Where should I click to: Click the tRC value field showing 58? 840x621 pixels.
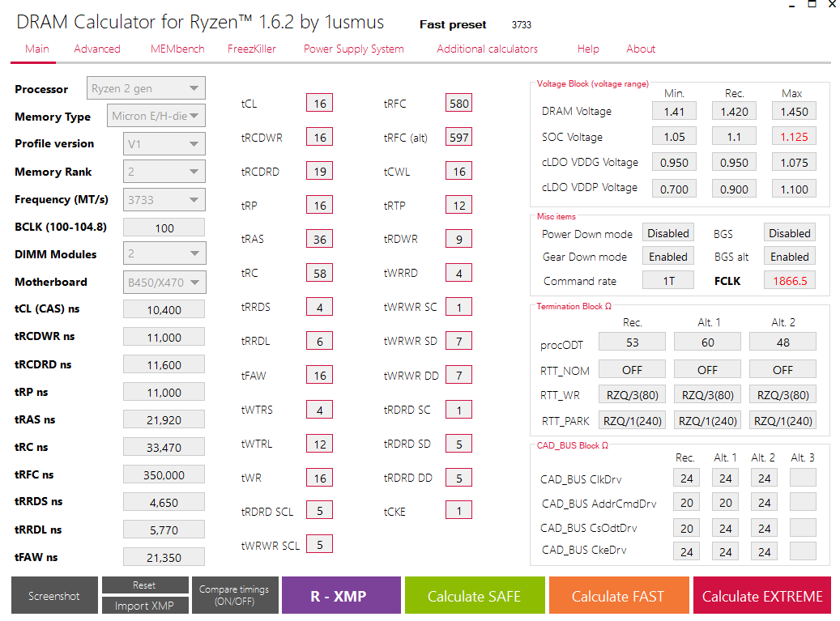tap(320, 273)
